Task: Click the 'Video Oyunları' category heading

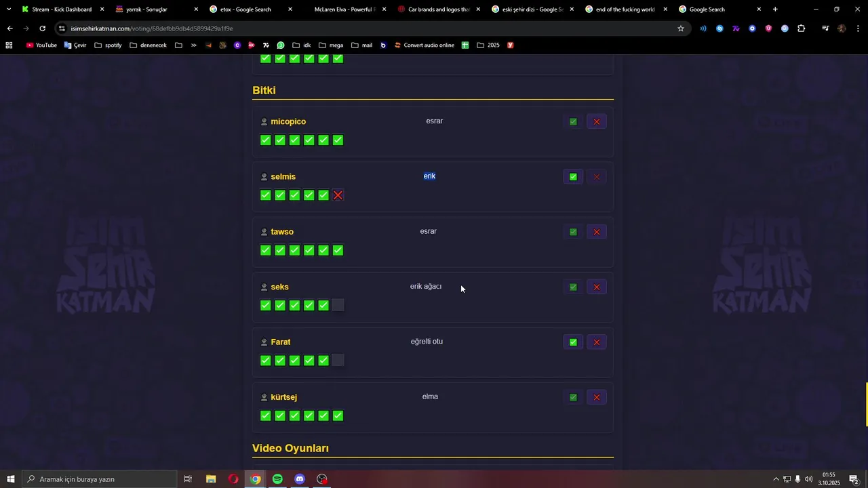Action: (x=290, y=448)
